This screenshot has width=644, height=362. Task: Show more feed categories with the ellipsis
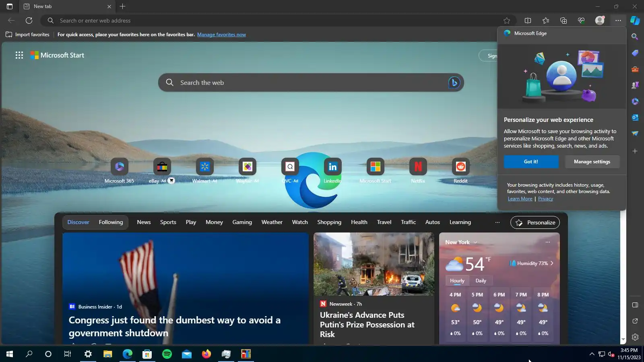pos(497,222)
